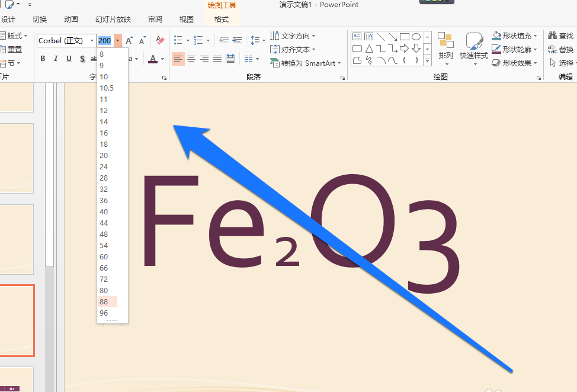Open the 形状轮廓 shape outline dropdown
Screen dimensions: 577x392
click(515, 49)
